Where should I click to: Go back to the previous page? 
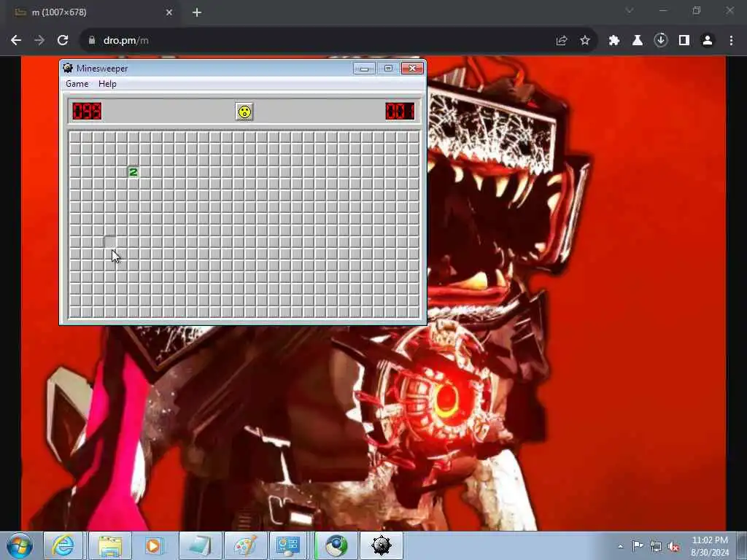pyautogui.click(x=16, y=41)
